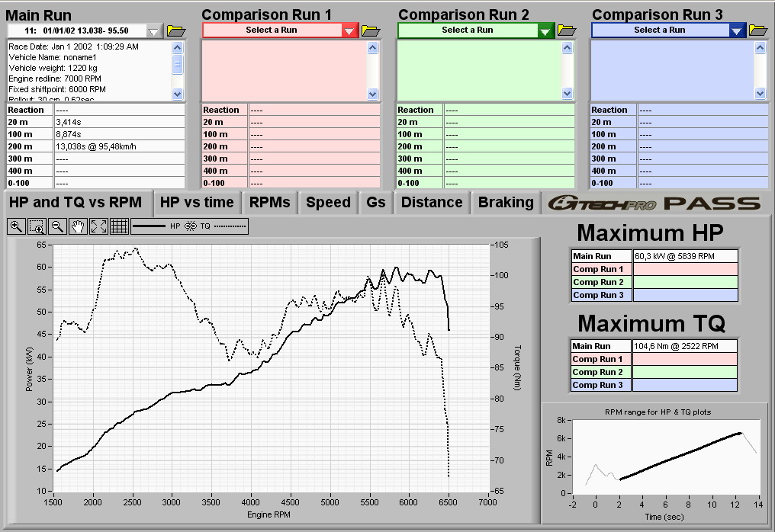Open the folder icon for Comparison Run 1
The image size is (775, 532).
coord(371,30)
